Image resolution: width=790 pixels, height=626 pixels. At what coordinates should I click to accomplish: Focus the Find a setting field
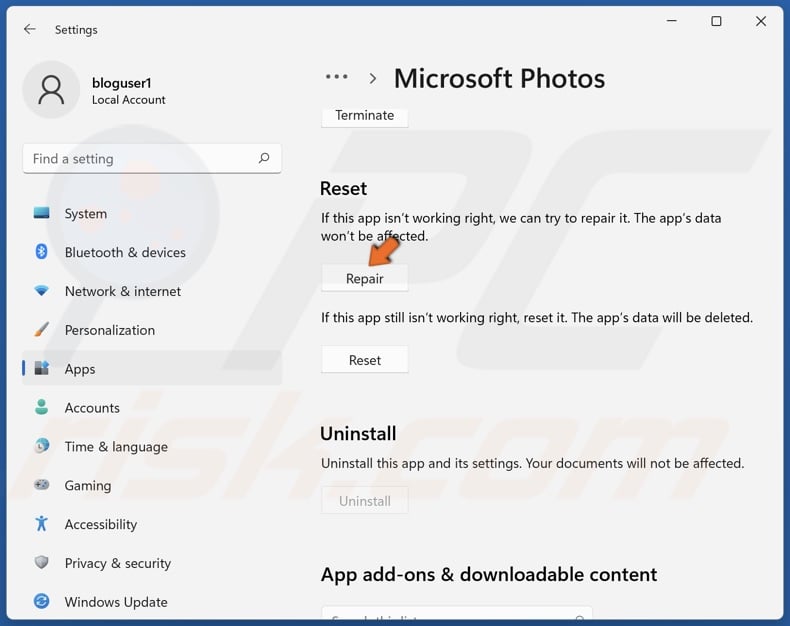pyautogui.click(x=152, y=159)
